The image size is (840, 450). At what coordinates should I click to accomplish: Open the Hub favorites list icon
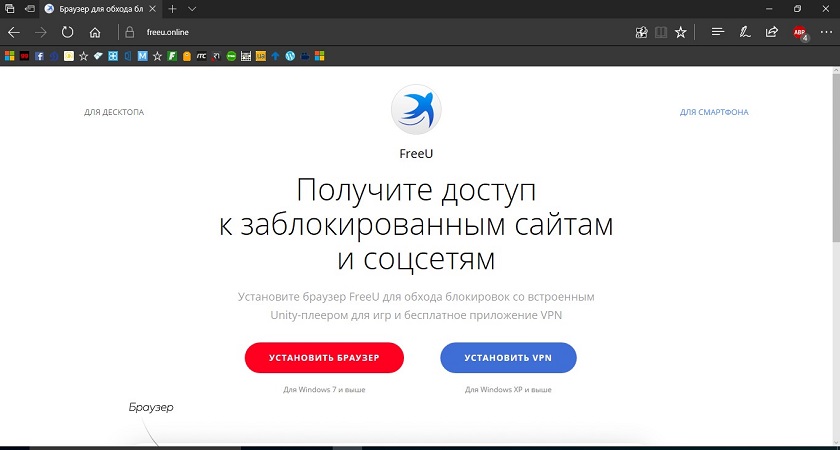click(717, 32)
